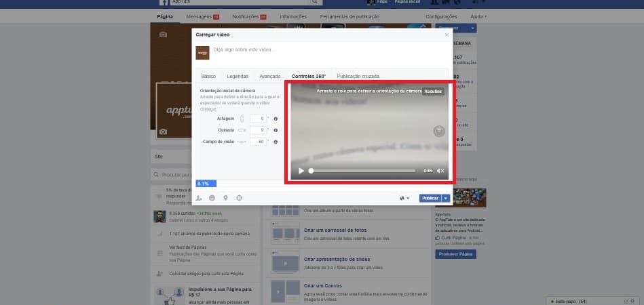Open the Básico tab in video dialog
The height and width of the screenshot is (305, 644).
[208, 76]
